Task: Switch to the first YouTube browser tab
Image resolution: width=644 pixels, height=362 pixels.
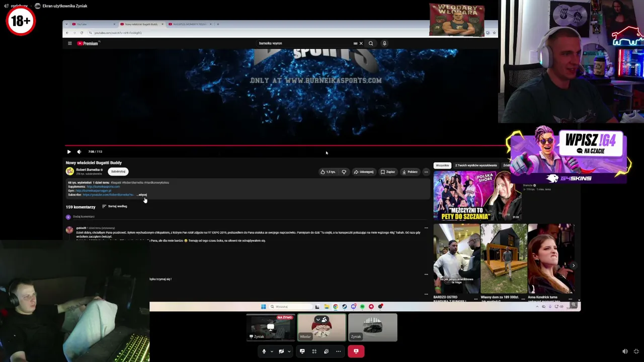Action: [93, 24]
